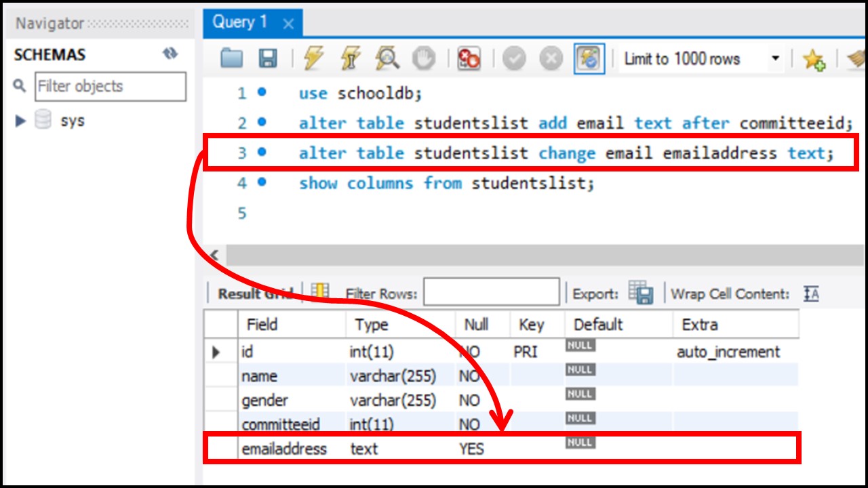Click varchar(255) type in name row

click(400, 376)
